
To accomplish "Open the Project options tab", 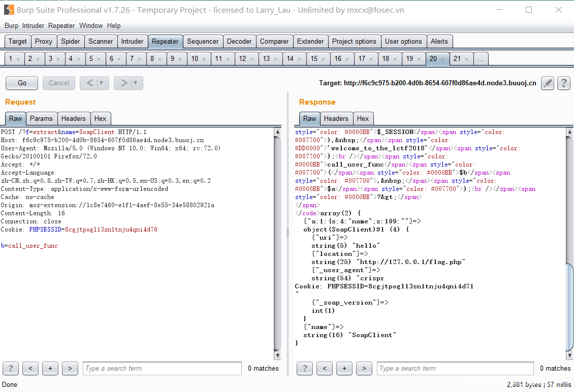I will tap(354, 41).
